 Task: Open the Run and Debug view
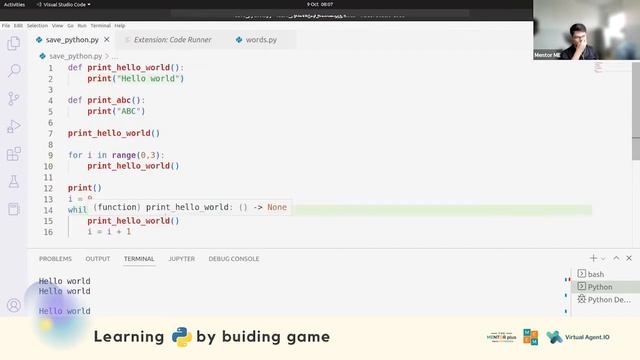pyautogui.click(x=13, y=126)
